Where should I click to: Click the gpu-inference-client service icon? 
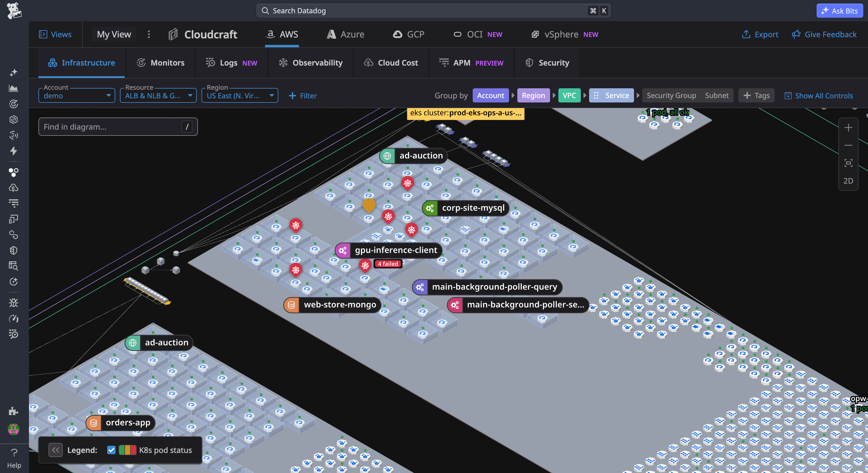(x=343, y=250)
